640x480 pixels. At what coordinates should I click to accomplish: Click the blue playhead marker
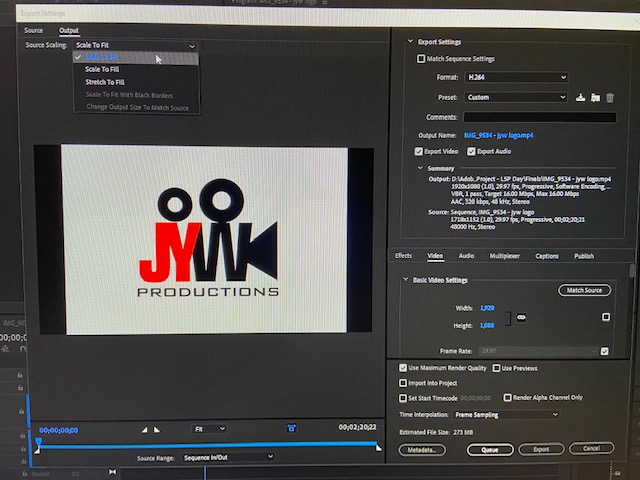pyautogui.click(x=38, y=441)
